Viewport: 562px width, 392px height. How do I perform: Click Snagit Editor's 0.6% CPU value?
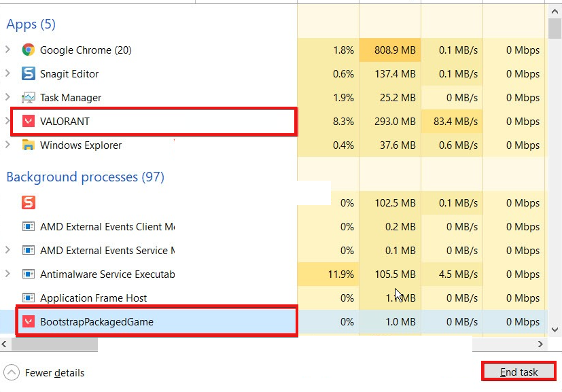pos(343,74)
